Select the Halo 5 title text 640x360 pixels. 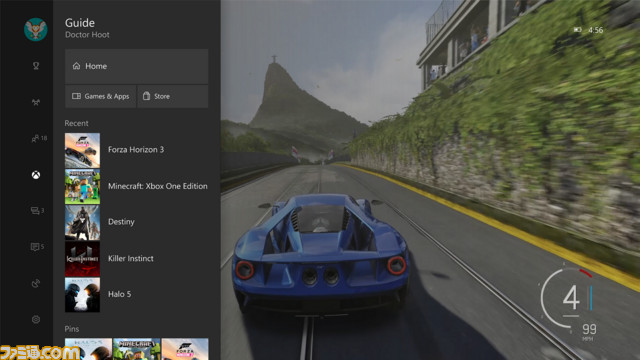tap(120, 294)
